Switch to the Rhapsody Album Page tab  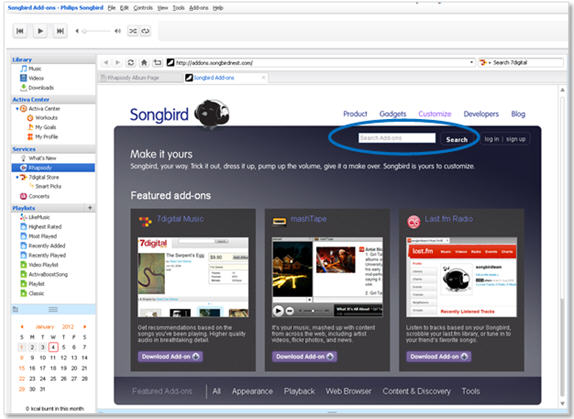point(141,78)
